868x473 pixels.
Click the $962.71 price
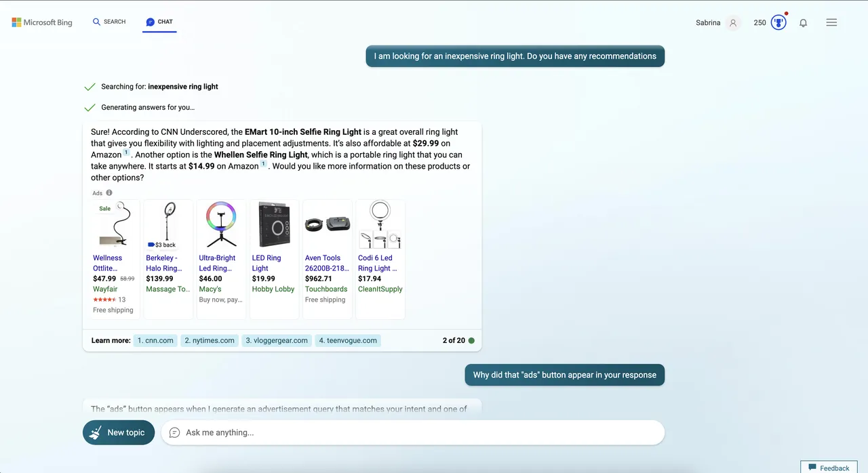319,279
